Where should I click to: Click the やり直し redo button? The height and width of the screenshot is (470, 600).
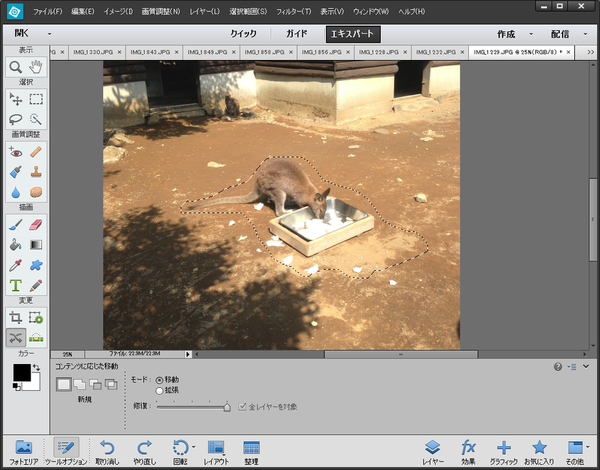(145, 451)
